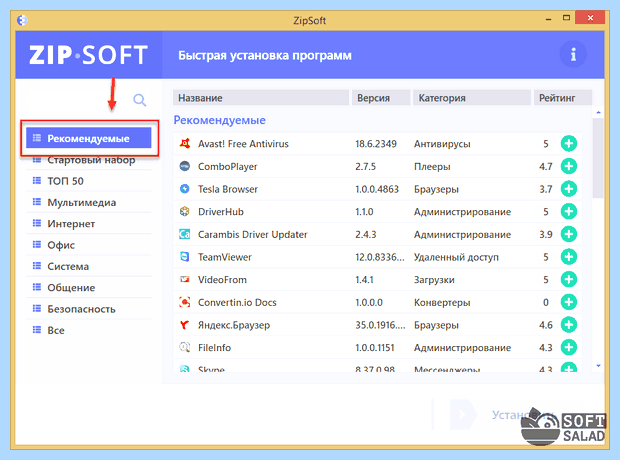Select DriverHub row name
620x460 pixels.
[221, 212]
